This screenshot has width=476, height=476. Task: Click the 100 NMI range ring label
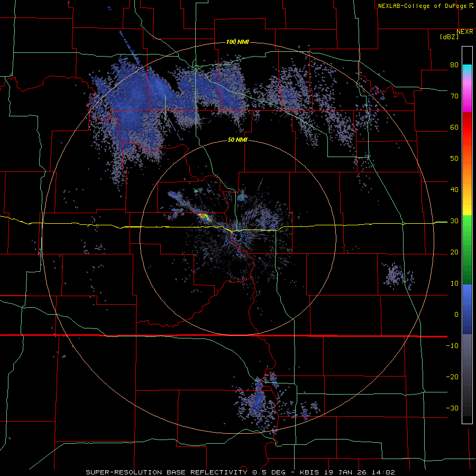pos(237,42)
